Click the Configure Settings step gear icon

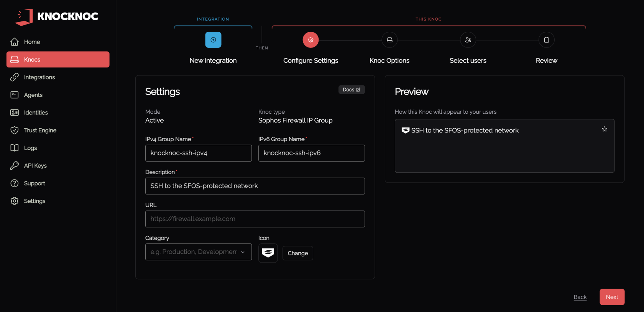(311, 40)
